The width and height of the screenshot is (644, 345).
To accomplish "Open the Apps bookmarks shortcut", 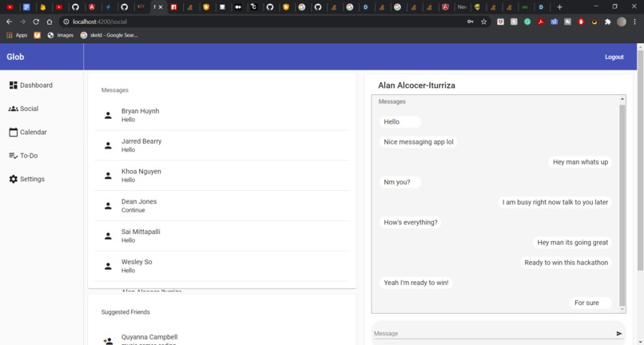I will [x=17, y=35].
